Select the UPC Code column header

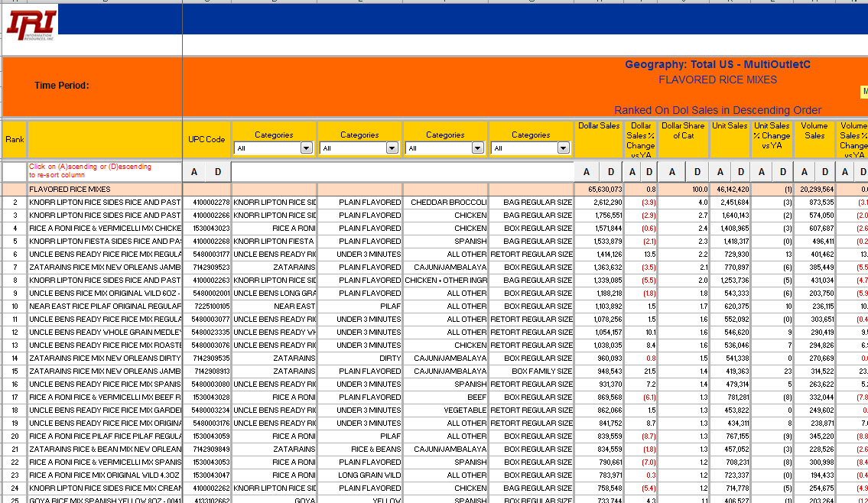[x=206, y=139]
